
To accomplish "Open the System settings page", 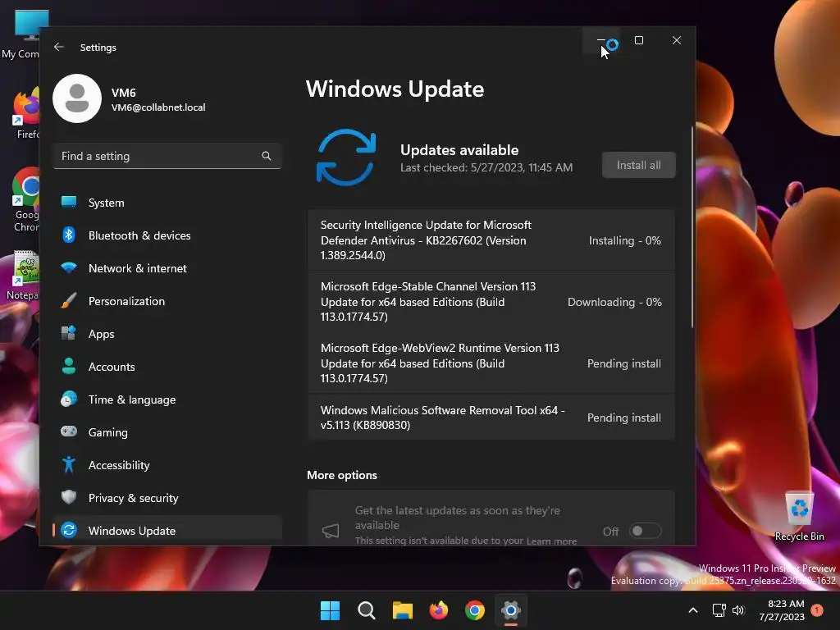I will point(167,203).
